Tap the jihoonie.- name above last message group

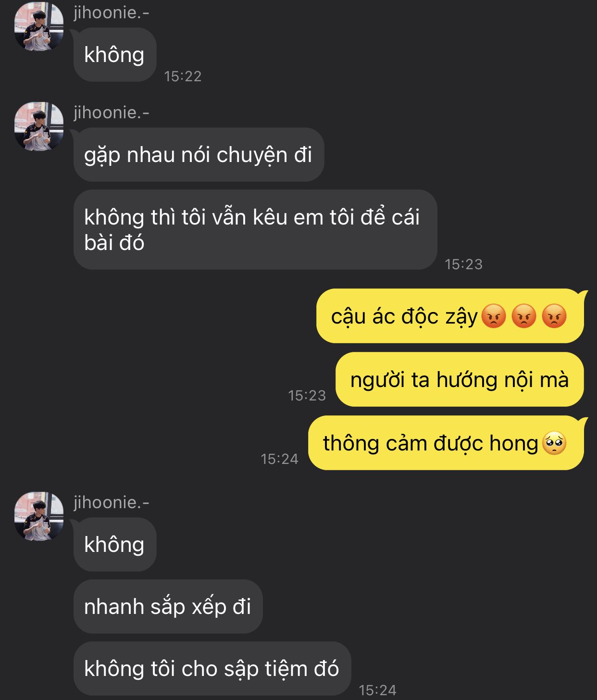point(112,502)
